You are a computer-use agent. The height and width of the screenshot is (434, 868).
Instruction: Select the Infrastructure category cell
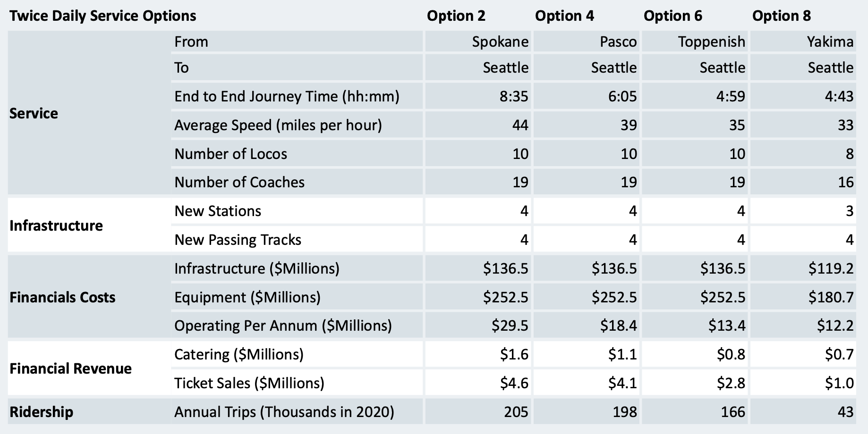point(56,225)
